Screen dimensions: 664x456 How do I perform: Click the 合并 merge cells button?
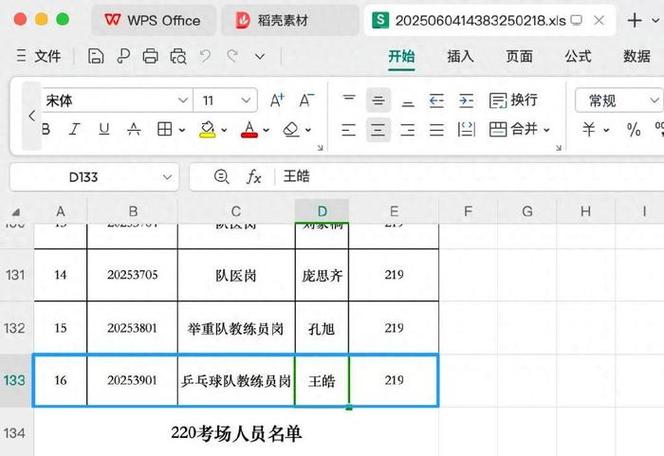513,129
